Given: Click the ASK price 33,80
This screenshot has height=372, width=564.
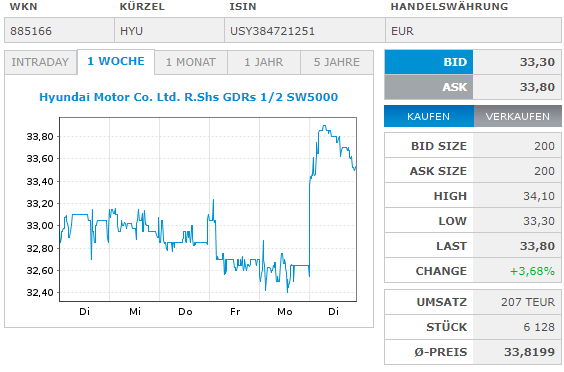Looking at the screenshot, I should [x=537, y=87].
